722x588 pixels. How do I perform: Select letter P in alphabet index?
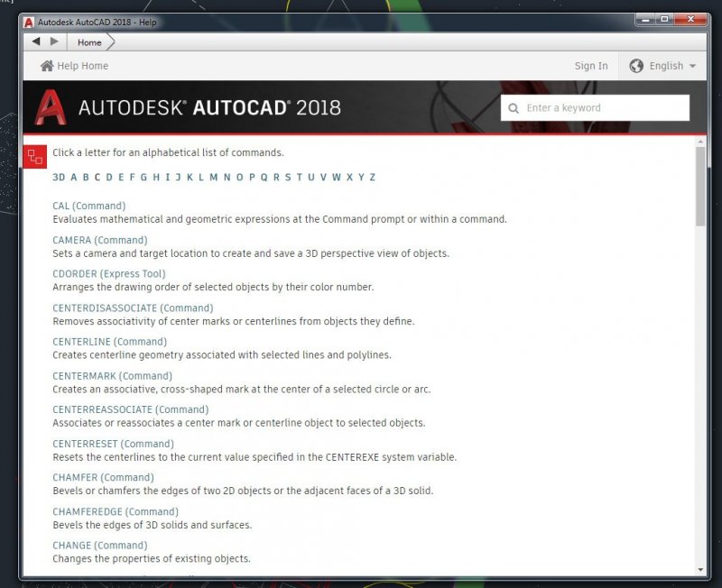point(252,177)
